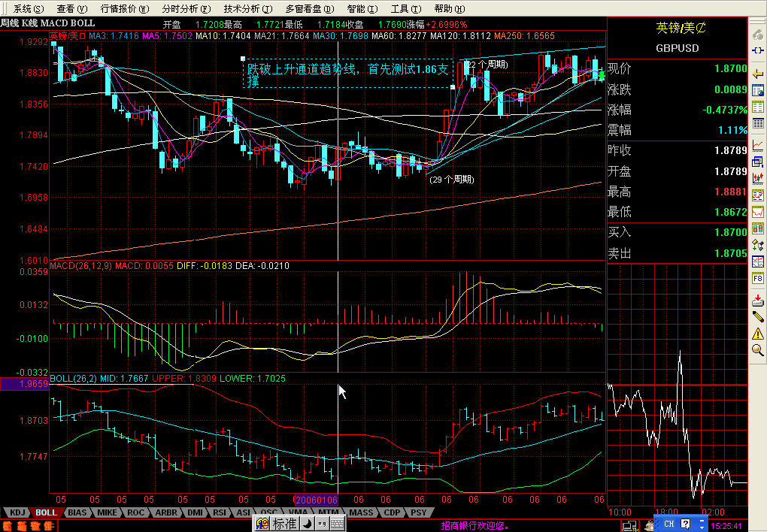Select the BOLL indicator tab
The width and height of the screenshot is (767, 532).
pos(46,512)
